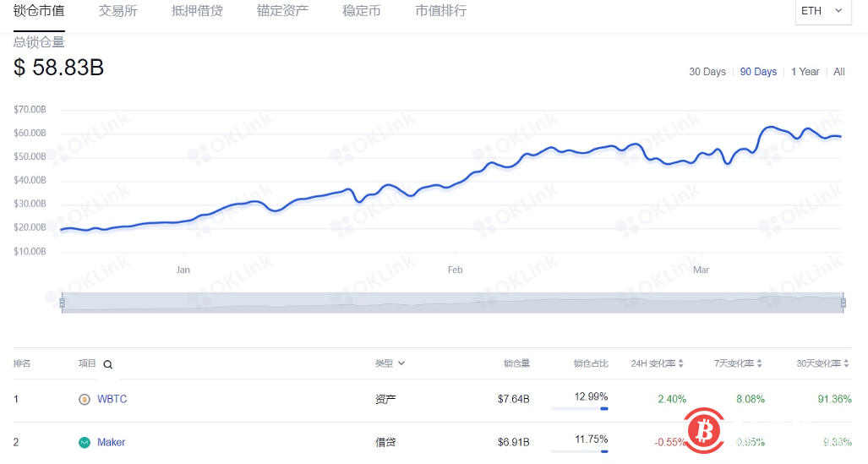Click WBTC's 12.99% share value
The width and height of the screenshot is (868, 464).
[x=592, y=396]
